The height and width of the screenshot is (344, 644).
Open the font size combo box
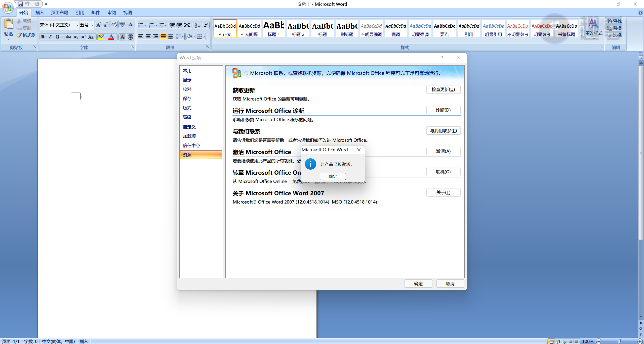[x=87, y=25]
